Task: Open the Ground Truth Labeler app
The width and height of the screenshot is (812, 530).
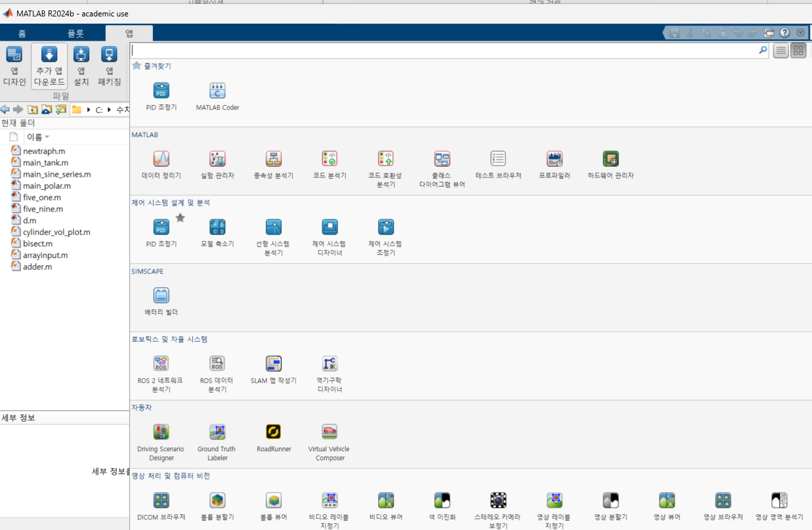Action: (x=217, y=443)
